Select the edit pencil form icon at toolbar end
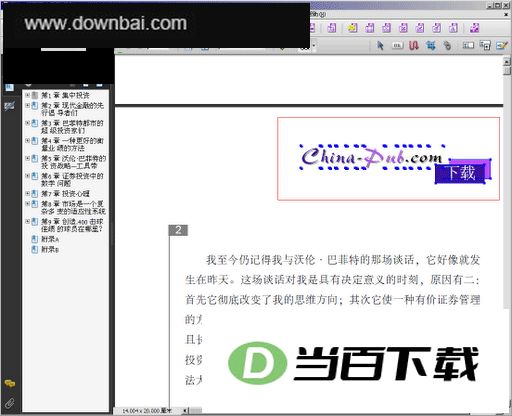Image resolution: width=512 pixels, height=416 pixels. pos(502,45)
